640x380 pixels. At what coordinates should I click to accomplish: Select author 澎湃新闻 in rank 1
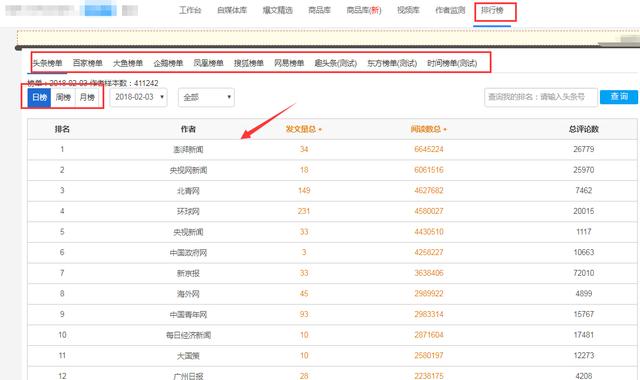tap(188, 150)
